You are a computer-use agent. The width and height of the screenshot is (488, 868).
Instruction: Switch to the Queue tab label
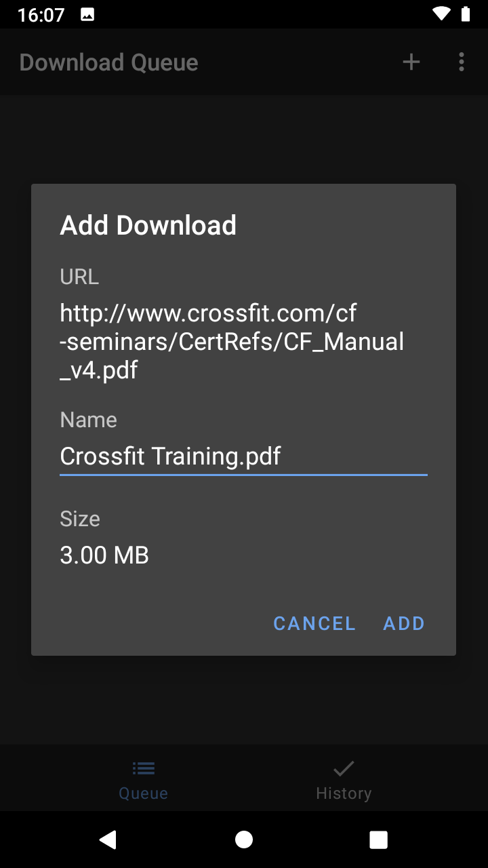[144, 793]
